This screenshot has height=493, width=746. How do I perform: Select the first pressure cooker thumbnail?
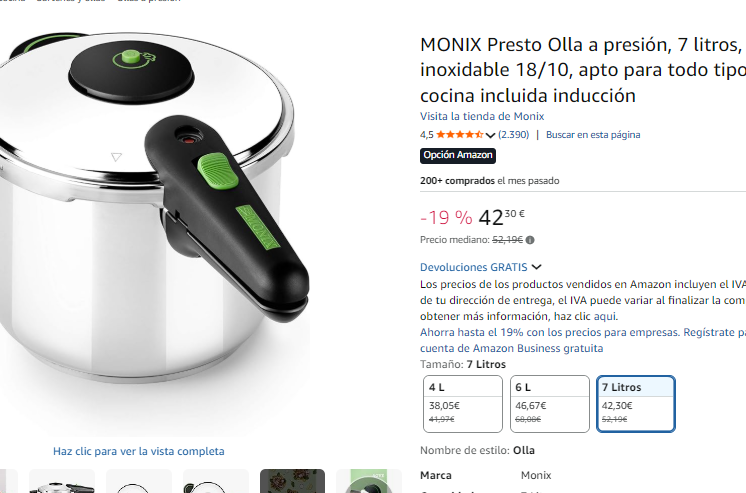click(x=62, y=481)
